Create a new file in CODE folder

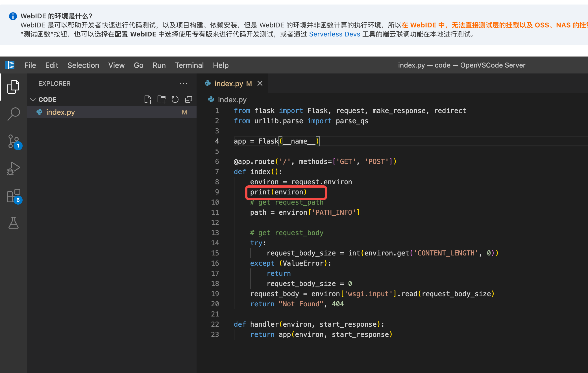[148, 99]
